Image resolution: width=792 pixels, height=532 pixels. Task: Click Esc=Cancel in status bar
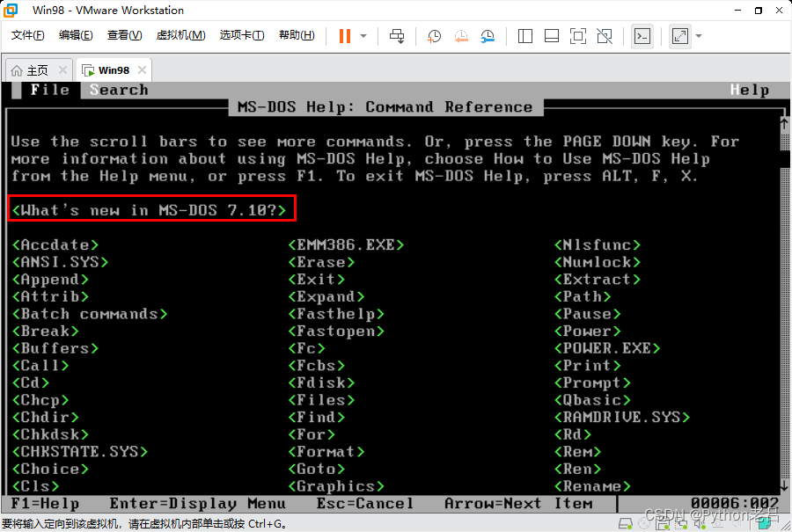point(365,503)
